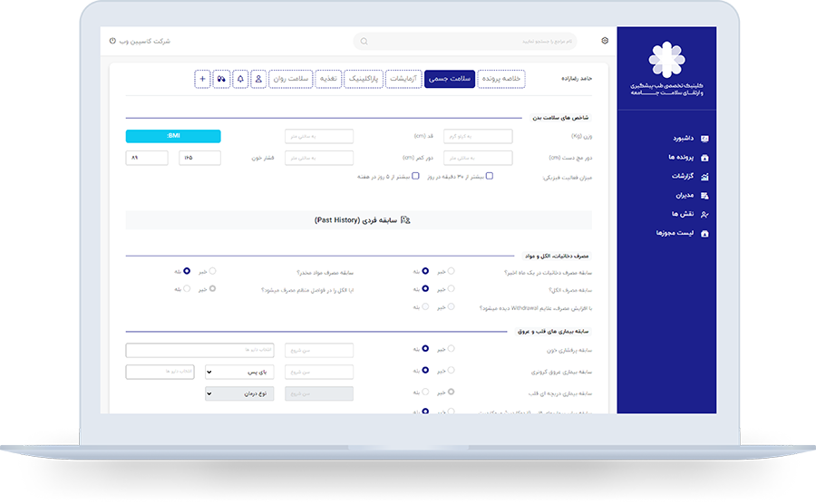Select بله for Withdrawal symptoms question
The height and width of the screenshot is (504, 816).
[x=425, y=306]
